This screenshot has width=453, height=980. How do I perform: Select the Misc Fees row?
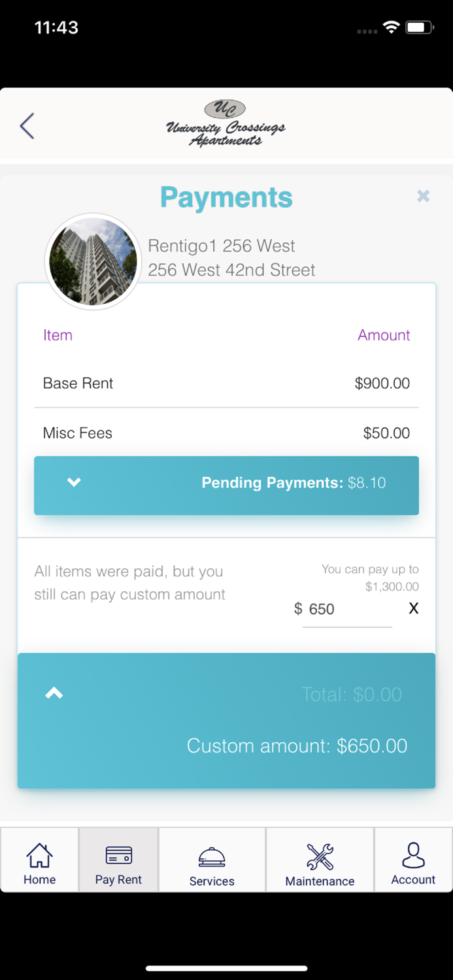point(226,433)
